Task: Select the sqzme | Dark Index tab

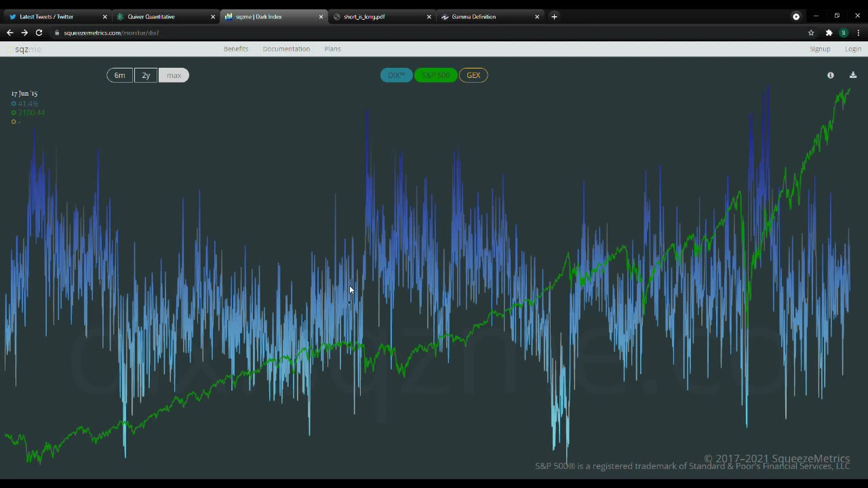Action: pyautogui.click(x=274, y=17)
